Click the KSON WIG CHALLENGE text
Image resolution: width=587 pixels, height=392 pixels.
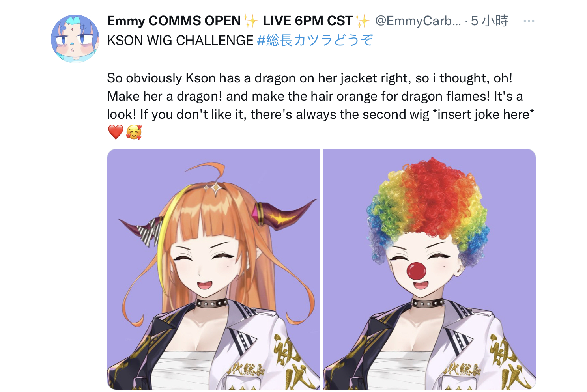pyautogui.click(x=180, y=40)
